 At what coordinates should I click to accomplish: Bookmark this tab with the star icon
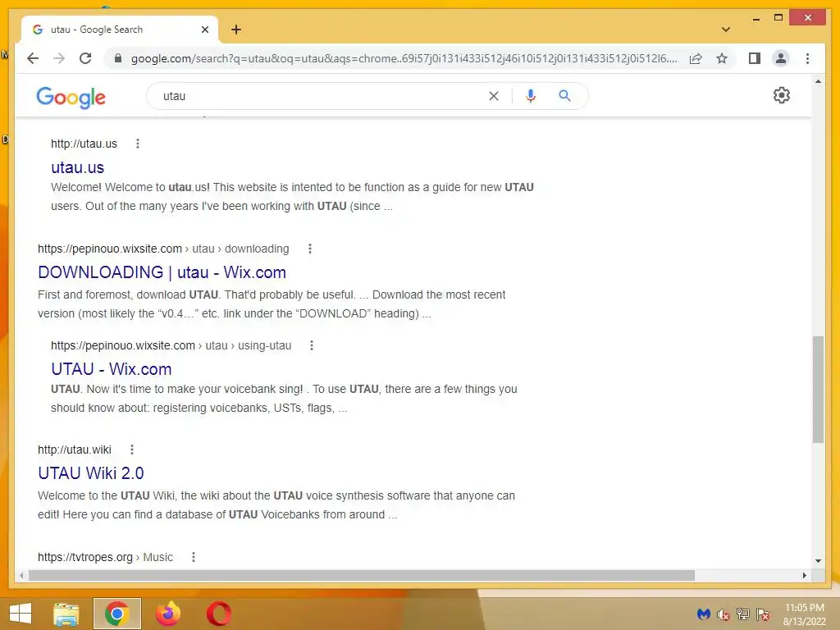tap(722, 58)
